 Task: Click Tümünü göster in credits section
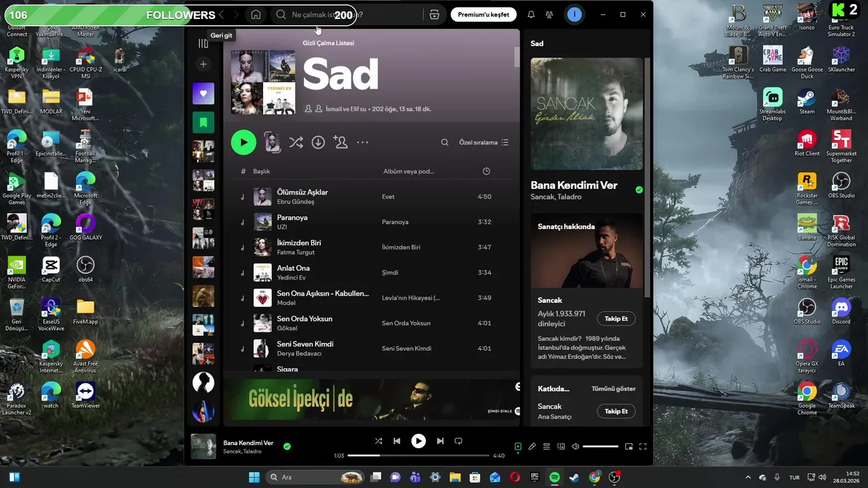(614, 388)
